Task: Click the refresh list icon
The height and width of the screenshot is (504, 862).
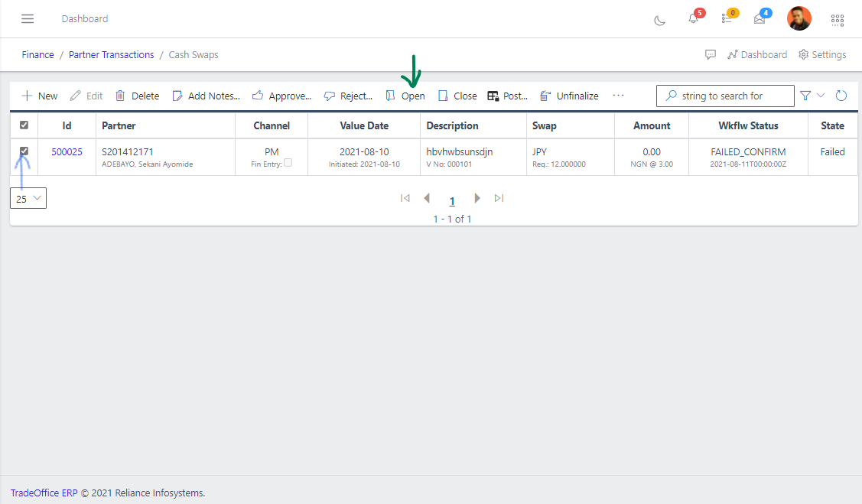Action: coord(841,96)
